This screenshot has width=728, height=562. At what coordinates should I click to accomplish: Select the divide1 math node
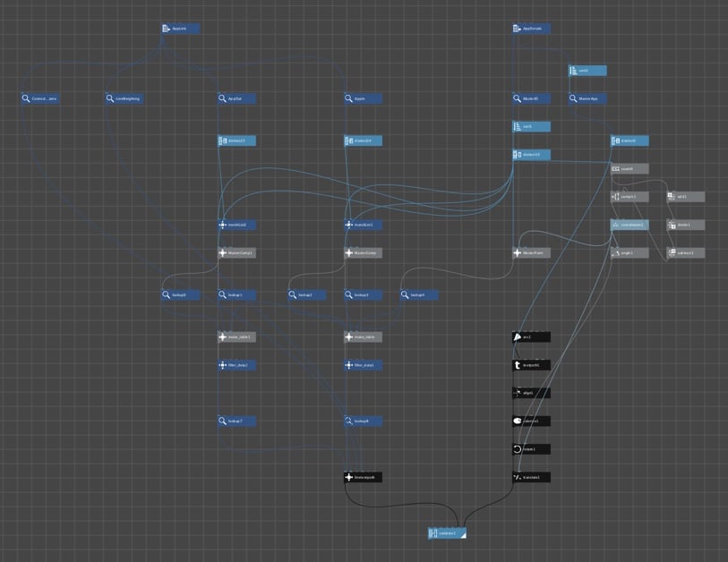686,225
